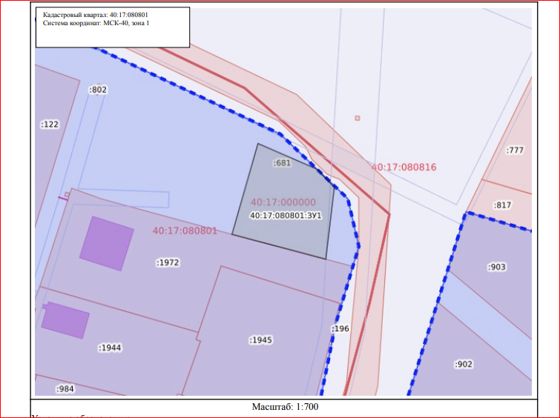This screenshot has height=418, width=560.
Task: Click the red quarter label 40:17:080801
Action: (185, 231)
